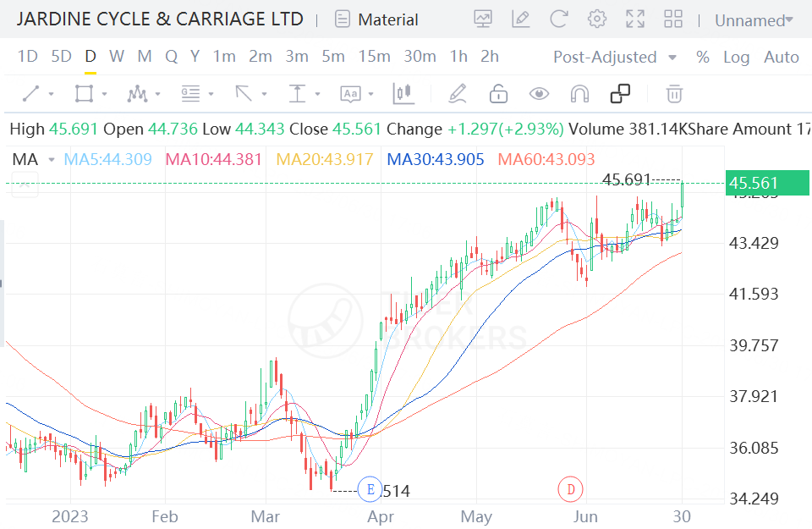This screenshot has width=812, height=529.
Task: Select the Y yearly timeframe
Action: tap(195, 56)
